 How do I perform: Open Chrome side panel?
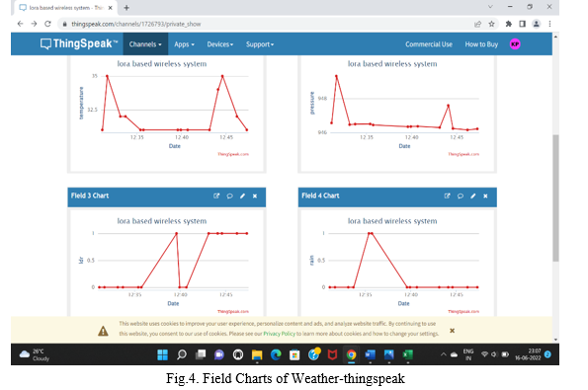pyautogui.click(x=523, y=24)
